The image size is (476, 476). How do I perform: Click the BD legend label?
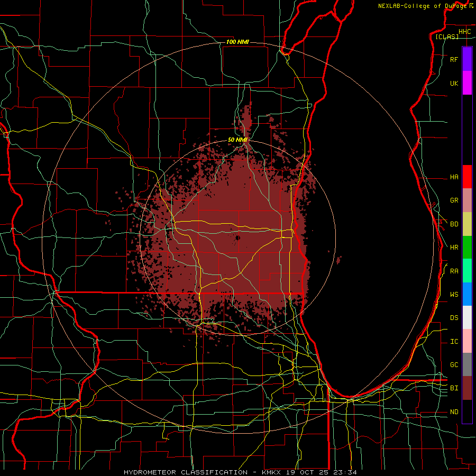pos(454,224)
